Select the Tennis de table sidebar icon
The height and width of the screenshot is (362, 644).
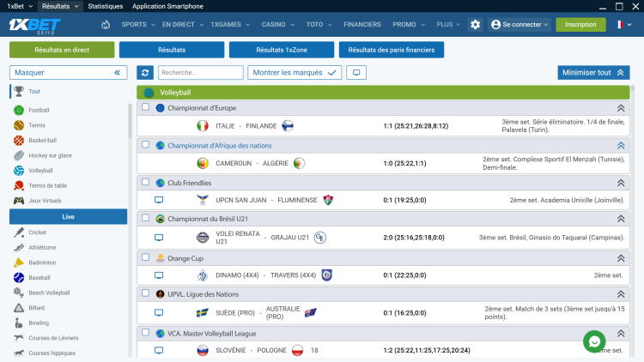click(x=19, y=185)
